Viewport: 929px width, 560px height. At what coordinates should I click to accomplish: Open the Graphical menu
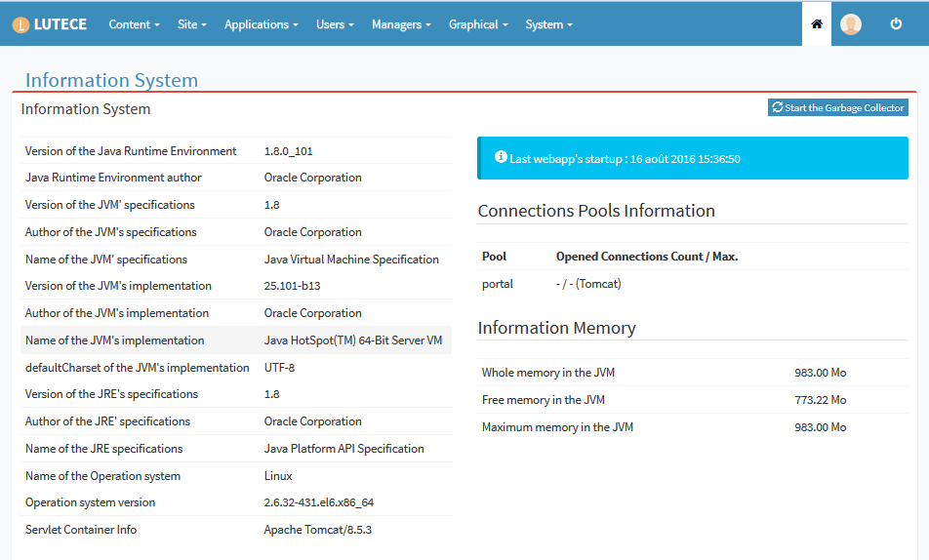(478, 24)
